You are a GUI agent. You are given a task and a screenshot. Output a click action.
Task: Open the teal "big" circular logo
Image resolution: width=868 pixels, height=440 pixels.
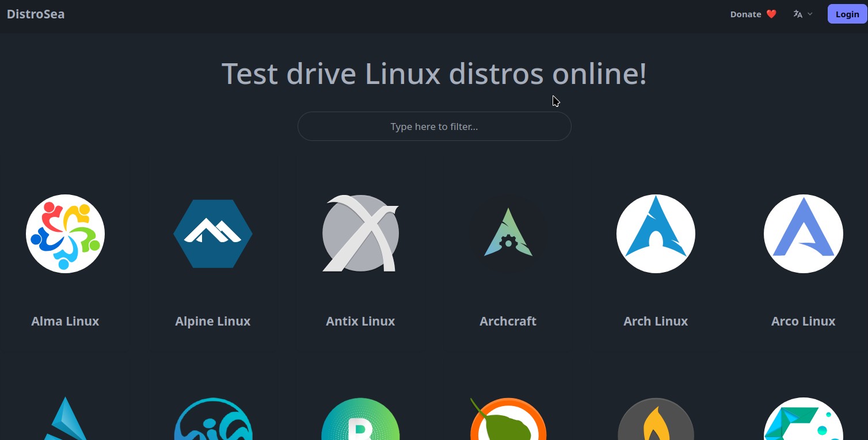click(x=213, y=419)
